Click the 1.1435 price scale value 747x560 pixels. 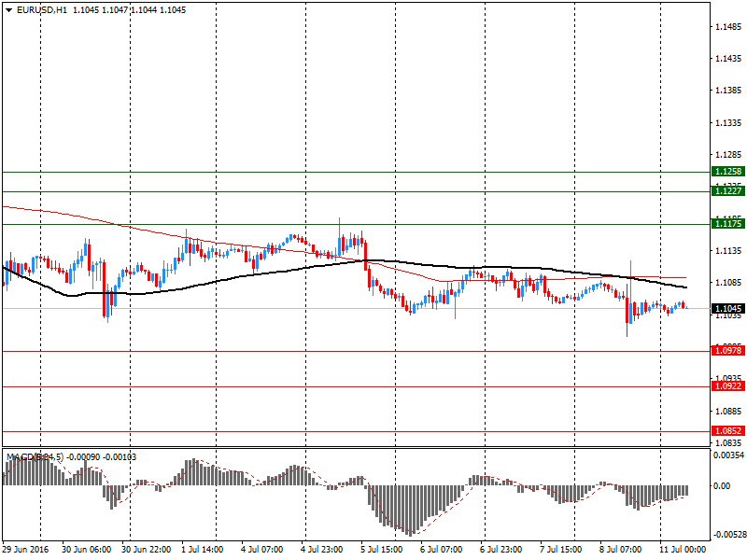click(x=728, y=59)
